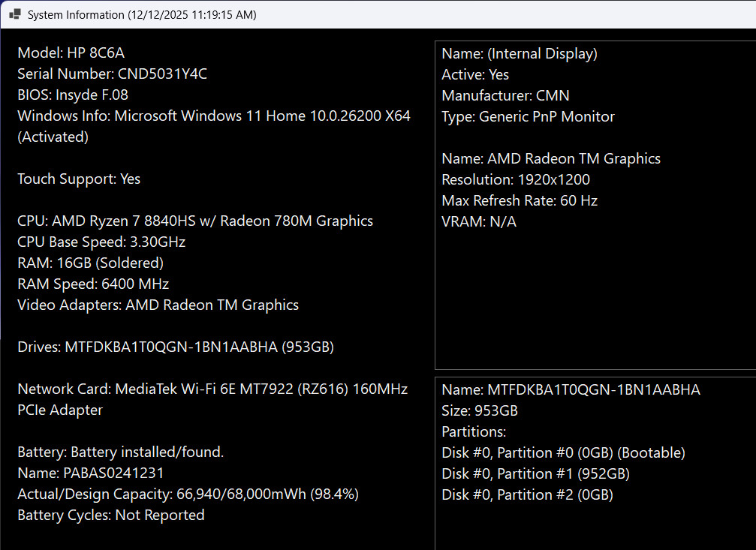Click the RAM: 16GB (Soldered) line
This screenshot has height=550, width=756.
(91, 263)
